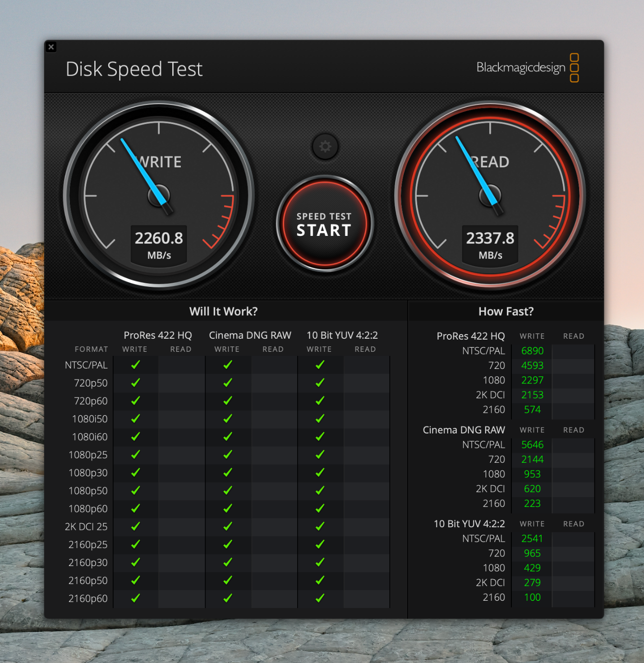Click the 279 write frame rate value
The height and width of the screenshot is (663, 644).
coord(533,583)
